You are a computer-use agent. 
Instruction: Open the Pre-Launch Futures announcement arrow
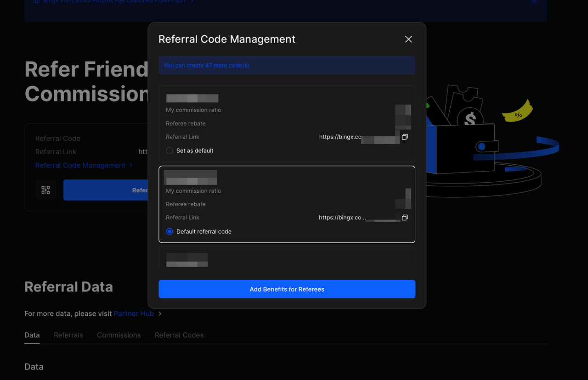point(192,2)
